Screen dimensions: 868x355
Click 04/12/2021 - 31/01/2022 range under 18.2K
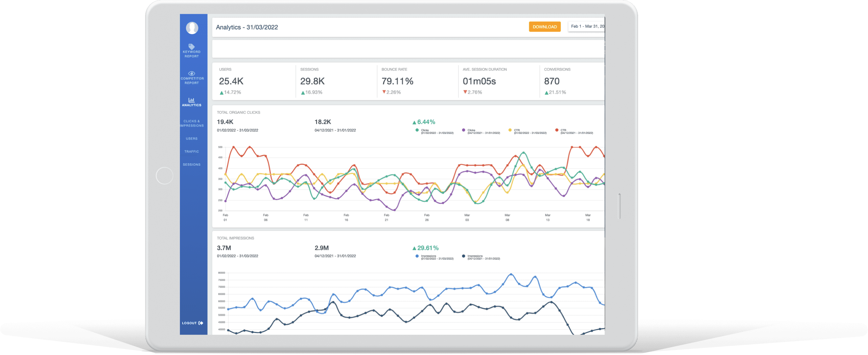335,130
